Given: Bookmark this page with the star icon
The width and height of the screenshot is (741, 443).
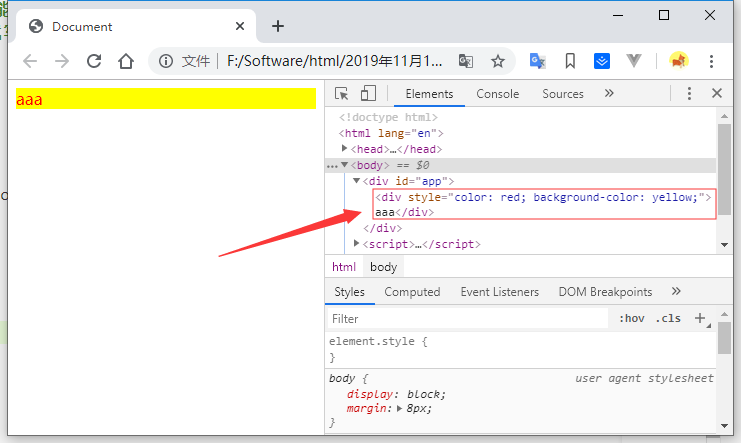Looking at the screenshot, I should tap(498, 61).
